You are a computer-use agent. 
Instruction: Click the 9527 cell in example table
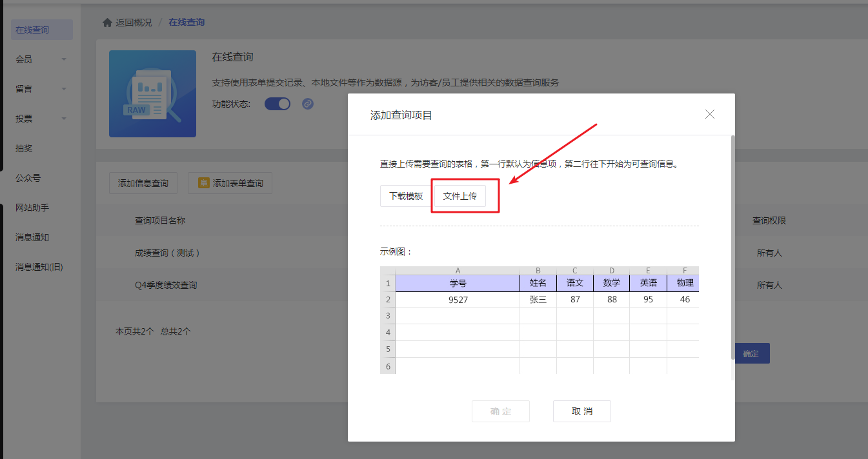pos(458,300)
